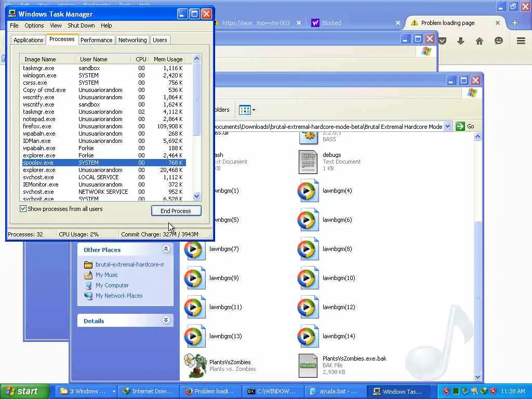Click process list scroll up arrow
Screen dimensions: 532x399
(x=197, y=58)
